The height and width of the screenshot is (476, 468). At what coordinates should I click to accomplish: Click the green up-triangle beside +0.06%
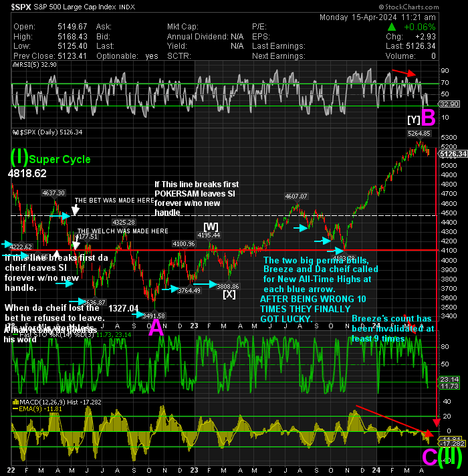coord(392,27)
